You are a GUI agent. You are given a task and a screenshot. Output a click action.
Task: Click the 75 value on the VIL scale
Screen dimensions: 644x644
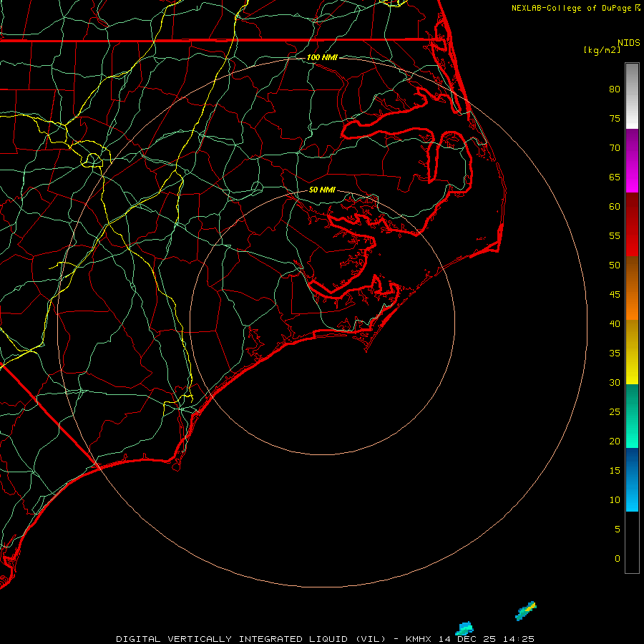(615, 119)
